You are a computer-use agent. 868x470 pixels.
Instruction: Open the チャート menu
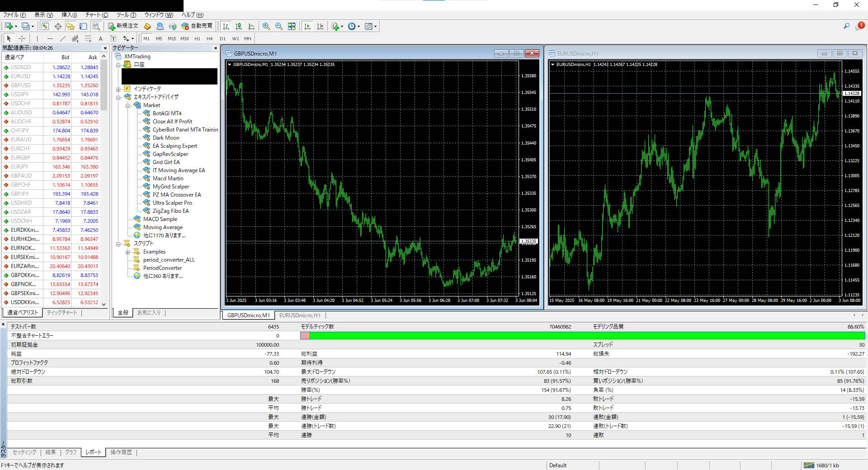coord(96,15)
